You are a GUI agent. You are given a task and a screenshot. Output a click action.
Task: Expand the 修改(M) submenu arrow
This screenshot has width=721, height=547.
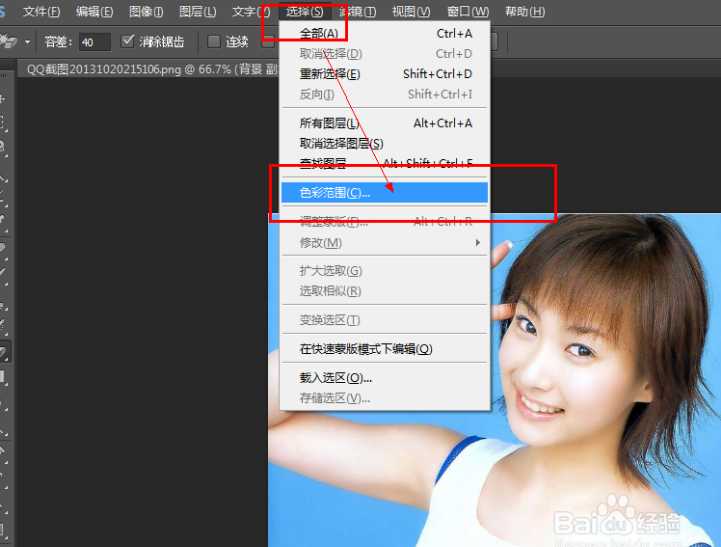pyautogui.click(x=478, y=242)
